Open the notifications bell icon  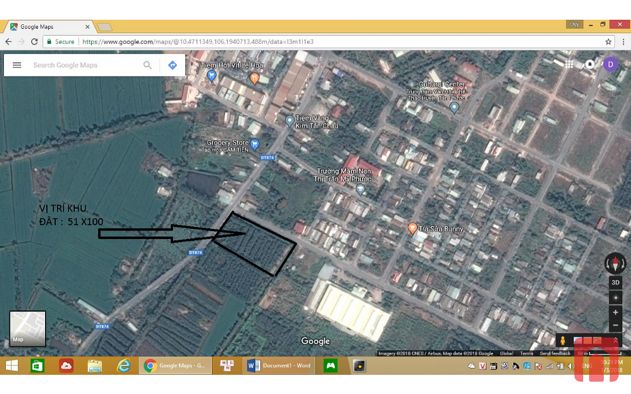pyautogui.click(x=590, y=64)
